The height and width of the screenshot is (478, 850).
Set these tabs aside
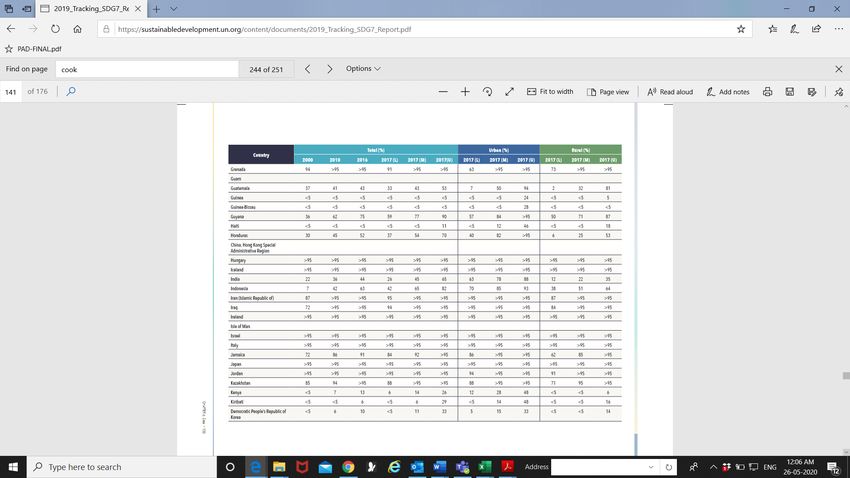(x=27, y=9)
